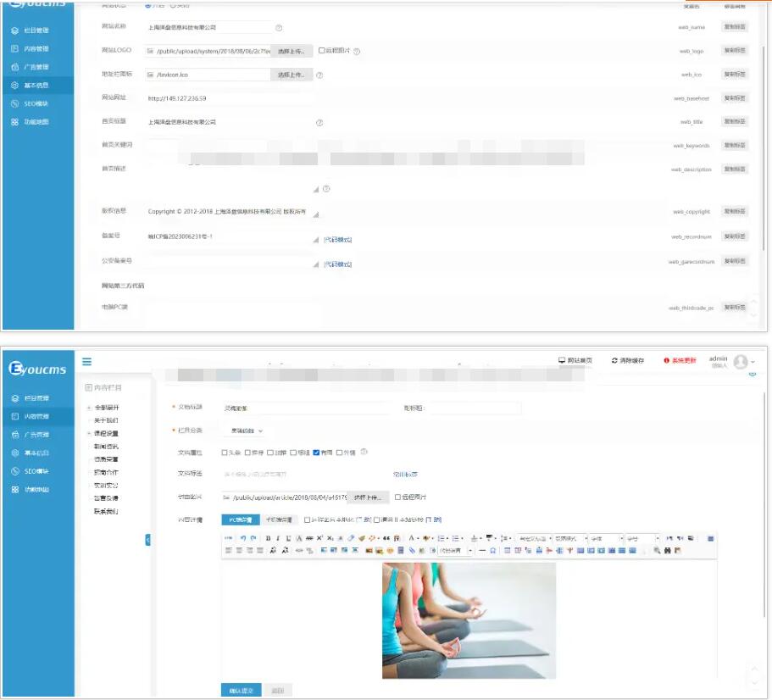The height and width of the screenshot is (700, 772).
Task: Click the monitor icon for 网站首页
Action: (x=561, y=360)
